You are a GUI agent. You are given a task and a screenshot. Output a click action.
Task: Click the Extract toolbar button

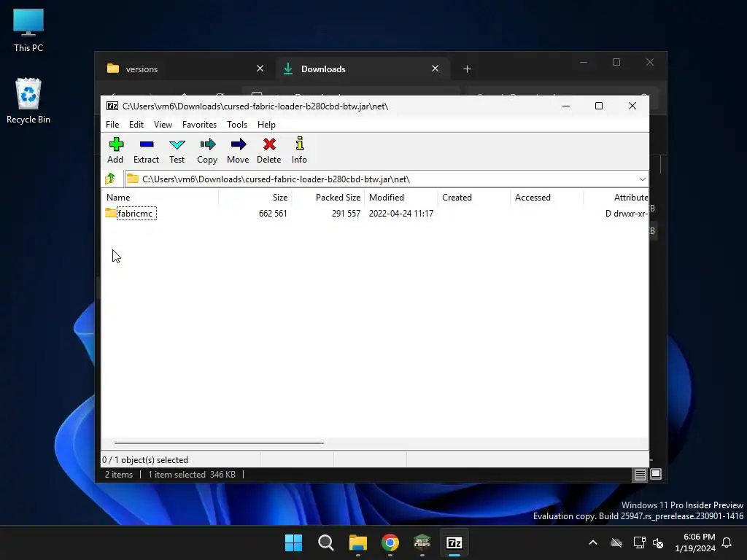tap(146, 150)
